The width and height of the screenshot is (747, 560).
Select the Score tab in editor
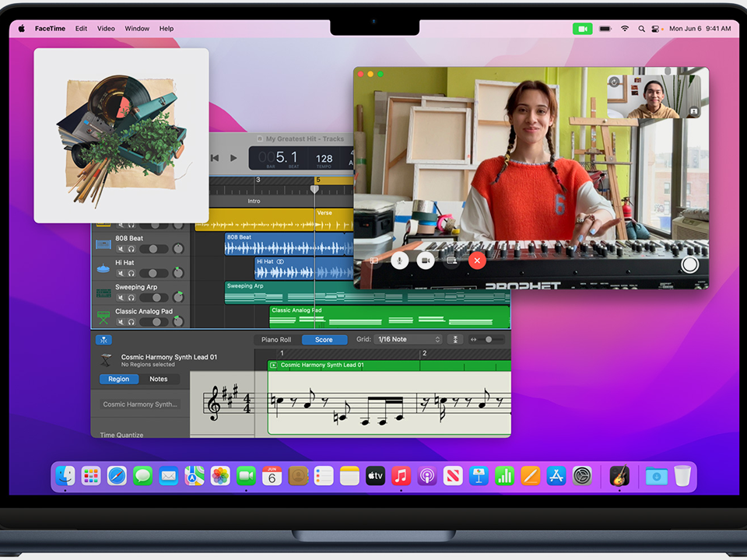(324, 340)
